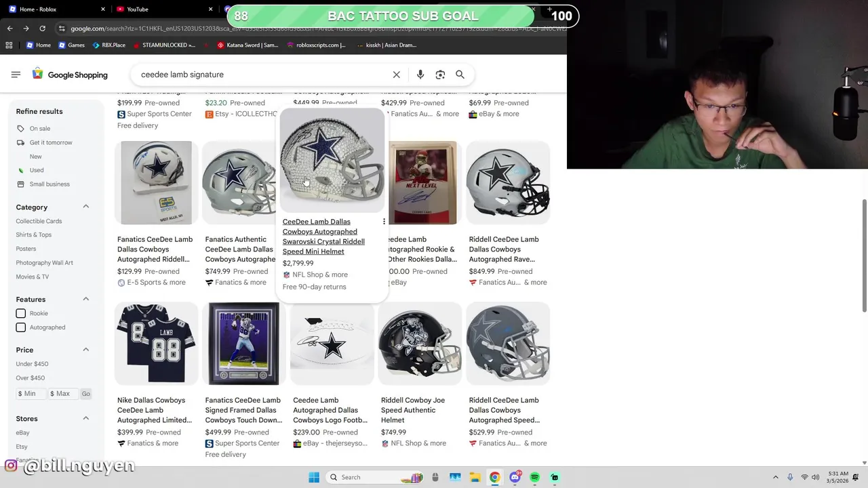
Task: Open the Games bookmark
Action: click(x=71, y=45)
